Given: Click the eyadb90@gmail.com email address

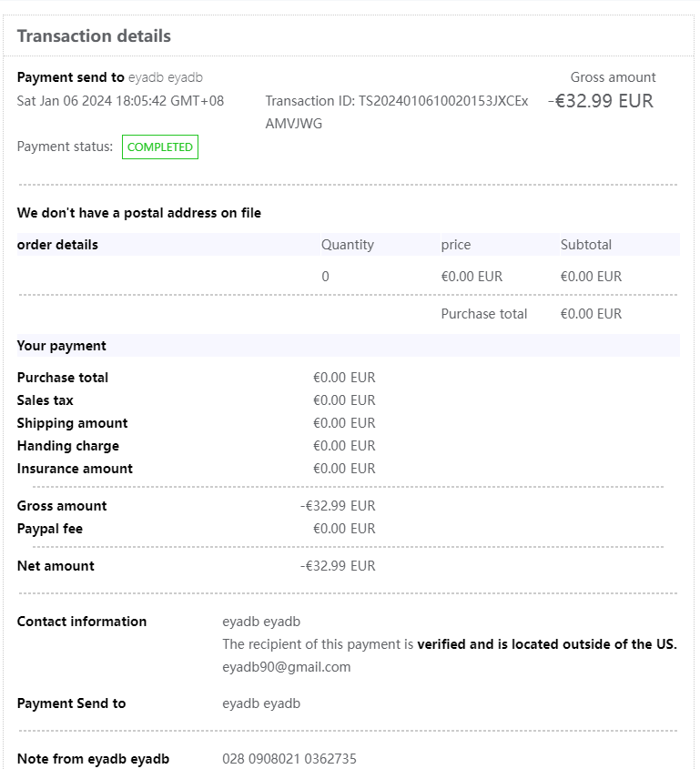Looking at the screenshot, I should (x=286, y=667).
